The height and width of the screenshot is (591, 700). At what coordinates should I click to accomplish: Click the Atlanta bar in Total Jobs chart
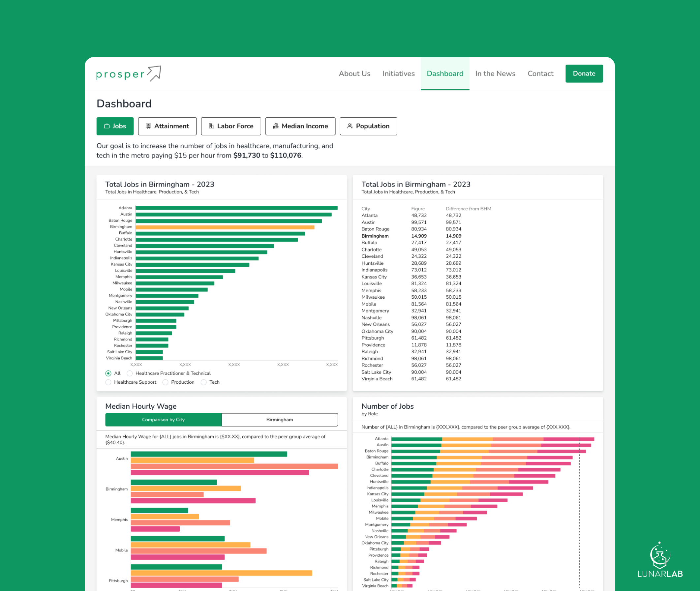pos(236,208)
